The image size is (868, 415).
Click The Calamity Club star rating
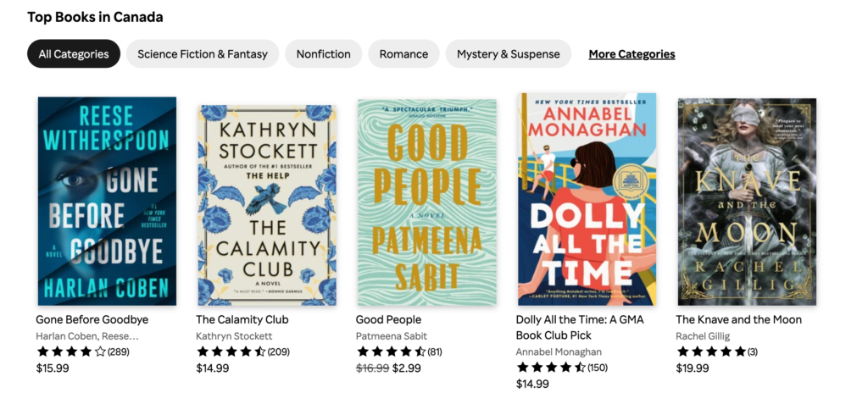(243, 351)
